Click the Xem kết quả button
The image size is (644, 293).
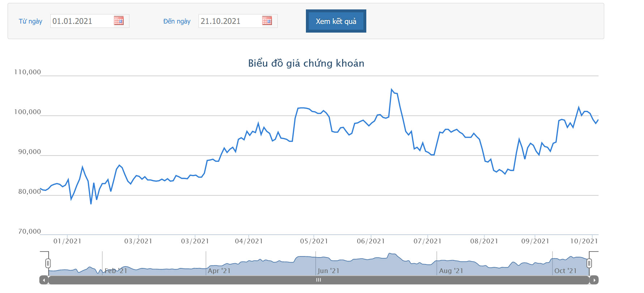(336, 21)
